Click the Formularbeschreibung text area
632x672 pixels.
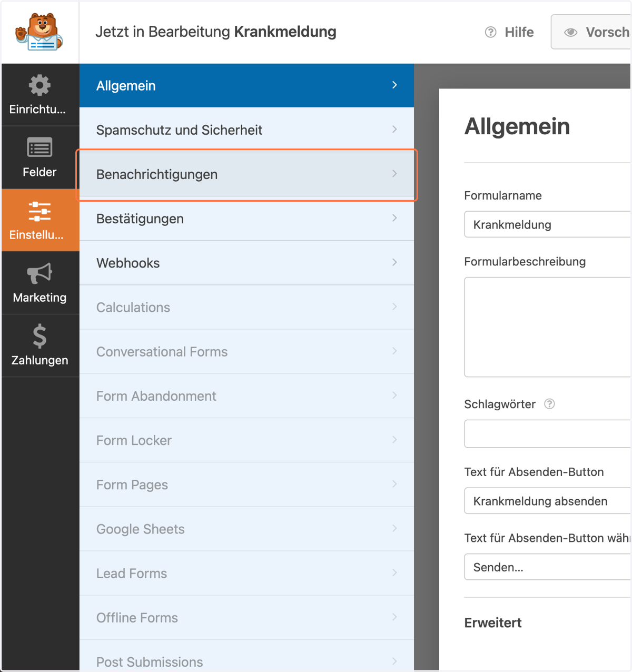547,327
